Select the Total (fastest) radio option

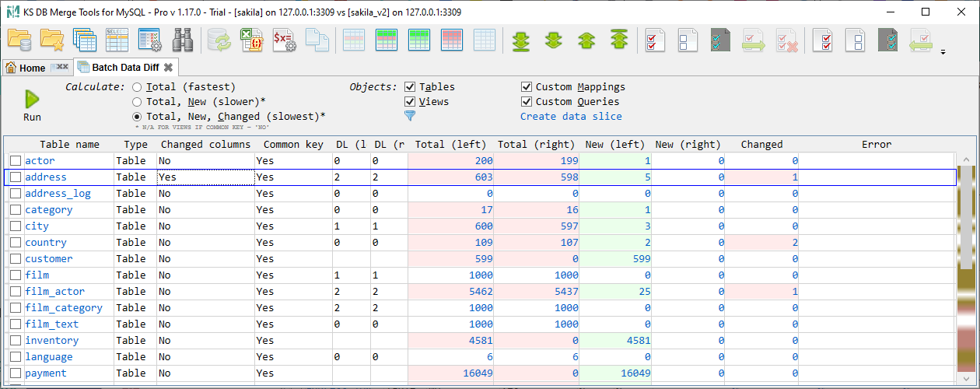click(137, 87)
